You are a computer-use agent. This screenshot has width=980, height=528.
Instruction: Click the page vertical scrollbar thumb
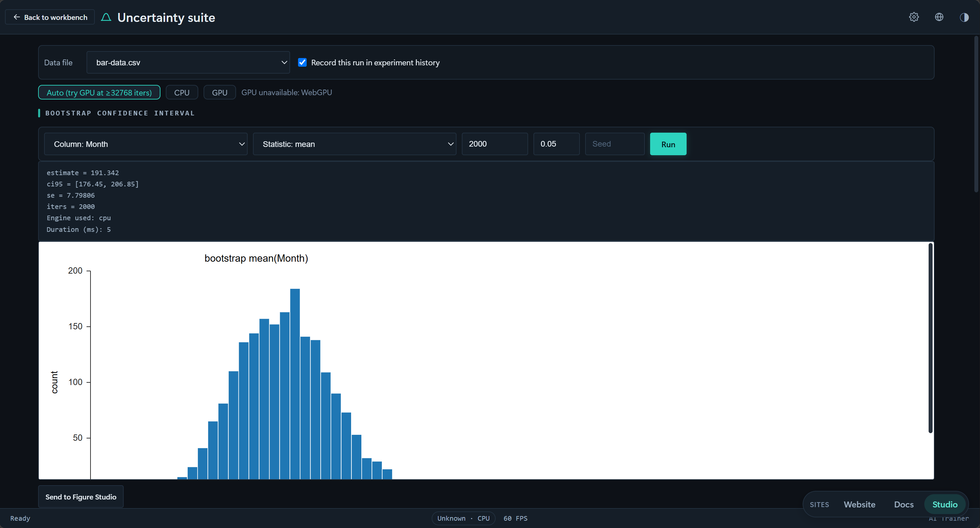click(x=977, y=114)
